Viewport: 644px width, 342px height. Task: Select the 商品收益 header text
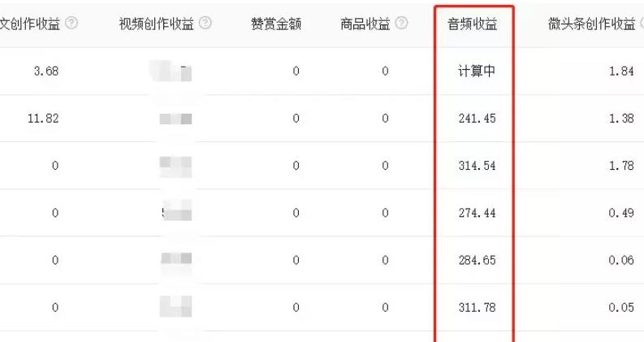[365, 24]
